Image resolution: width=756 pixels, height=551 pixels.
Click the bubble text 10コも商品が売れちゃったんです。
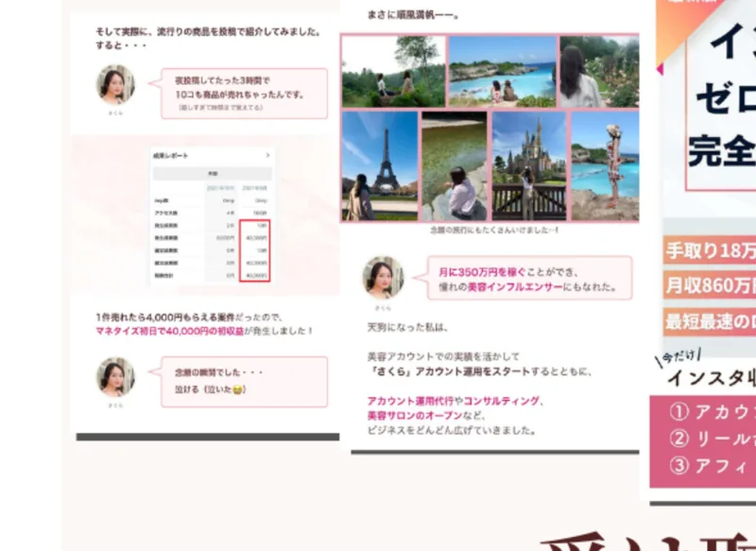(240, 95)
